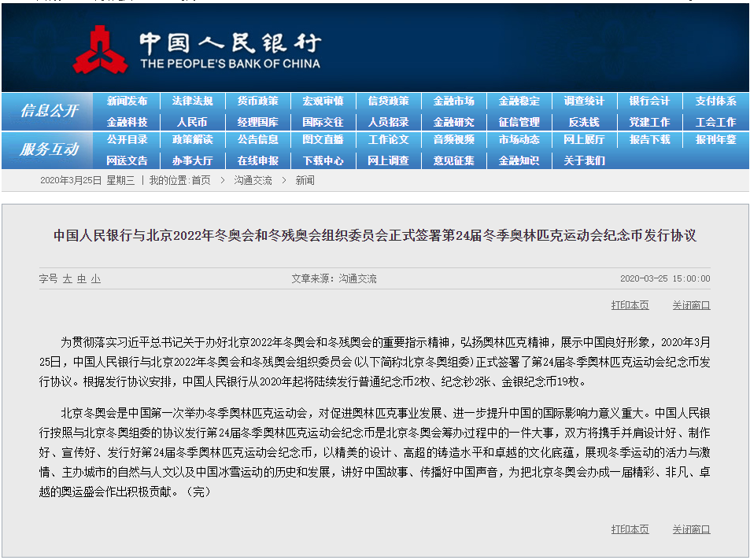Open the 关于我们 page

(584, 160)
